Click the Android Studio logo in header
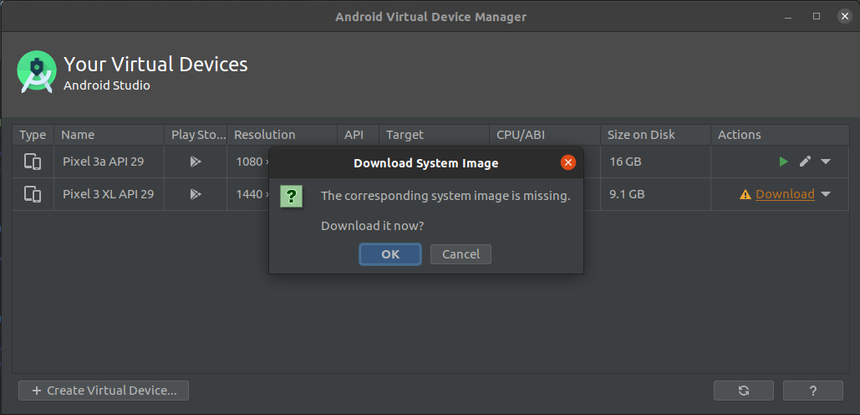The image size is (860, 415). (x=36, y=72)
